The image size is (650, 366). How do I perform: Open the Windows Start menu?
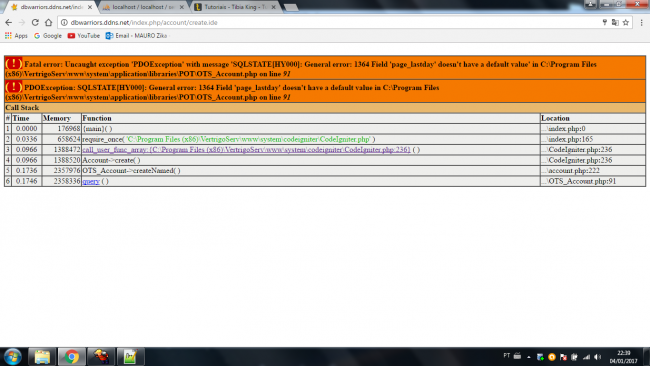click(x=12, y=356)
